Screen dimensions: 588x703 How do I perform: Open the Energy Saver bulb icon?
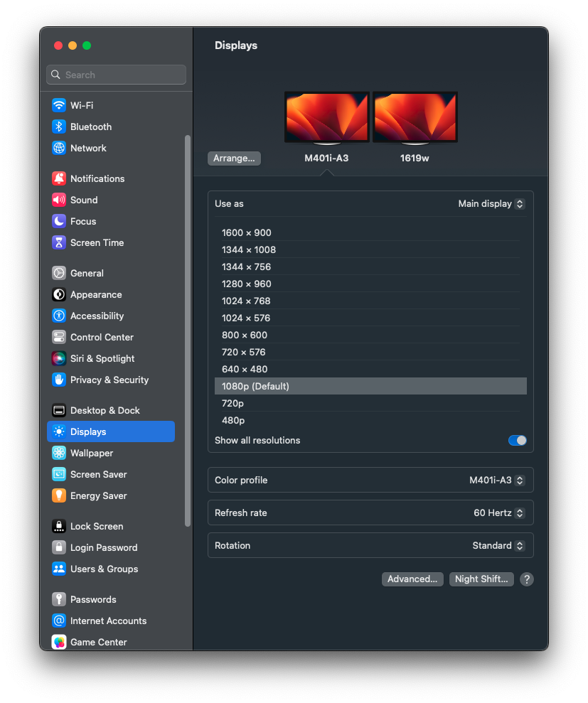click(x=59, y=495)
